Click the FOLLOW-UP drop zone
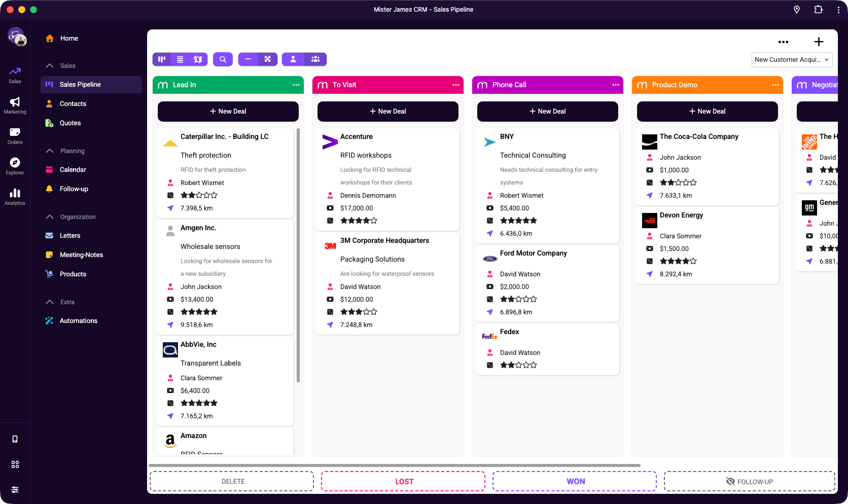 750,482
